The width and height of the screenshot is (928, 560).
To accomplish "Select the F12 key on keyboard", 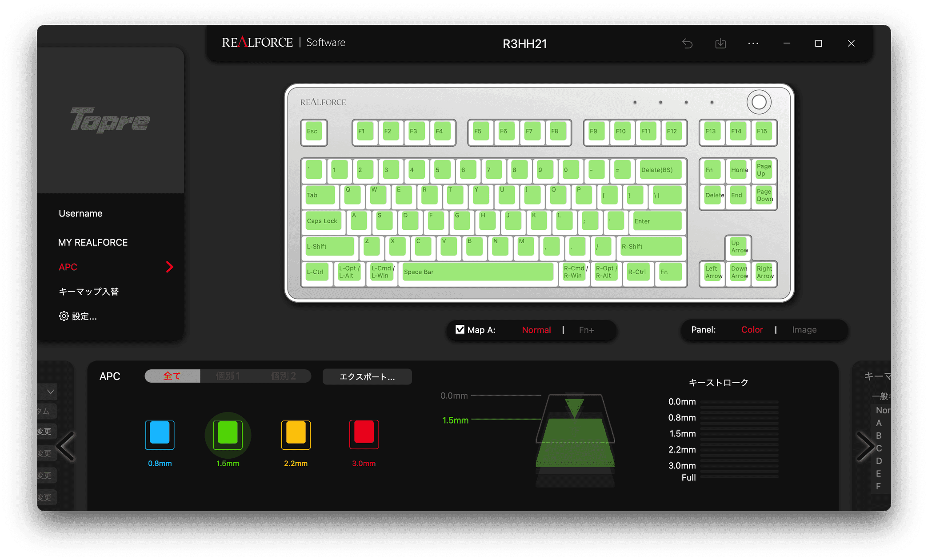I will [673, 132].
